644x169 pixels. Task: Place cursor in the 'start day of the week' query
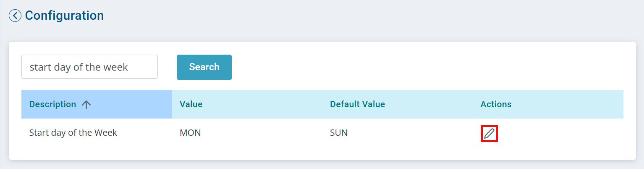tap(89, 66)
